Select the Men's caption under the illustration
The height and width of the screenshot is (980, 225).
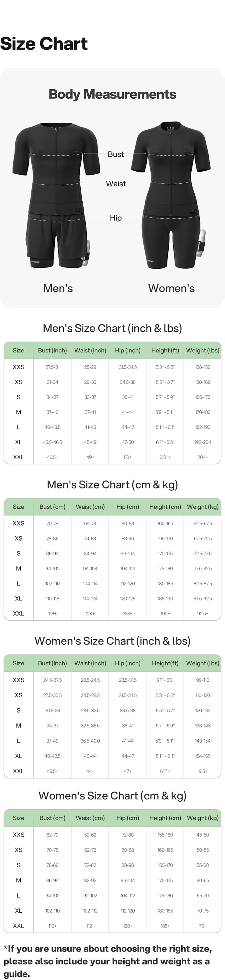pos(58,288)
